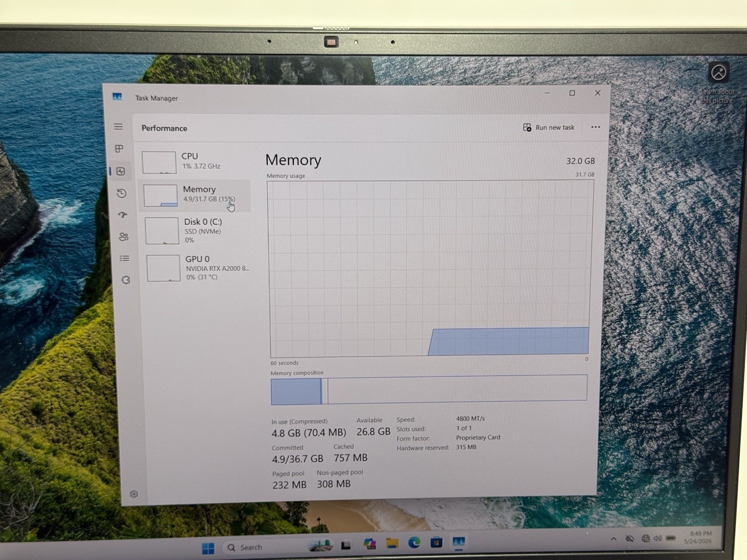Click the Disk 0 mini graph thumbnail

pyautogui.click(x=162, y=231)
